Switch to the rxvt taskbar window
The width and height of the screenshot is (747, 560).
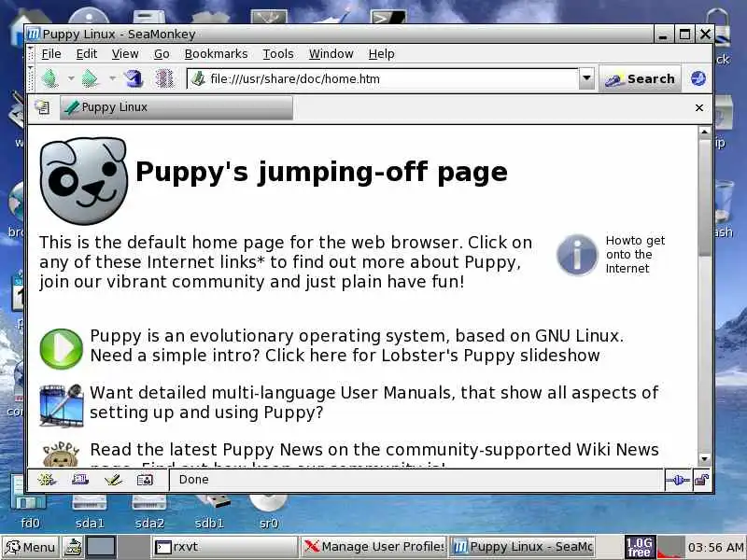[x=225, y=547]
